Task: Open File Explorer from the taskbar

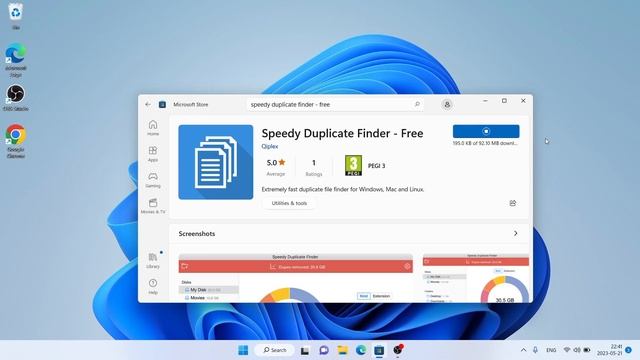Action: [x=342, y=350]
